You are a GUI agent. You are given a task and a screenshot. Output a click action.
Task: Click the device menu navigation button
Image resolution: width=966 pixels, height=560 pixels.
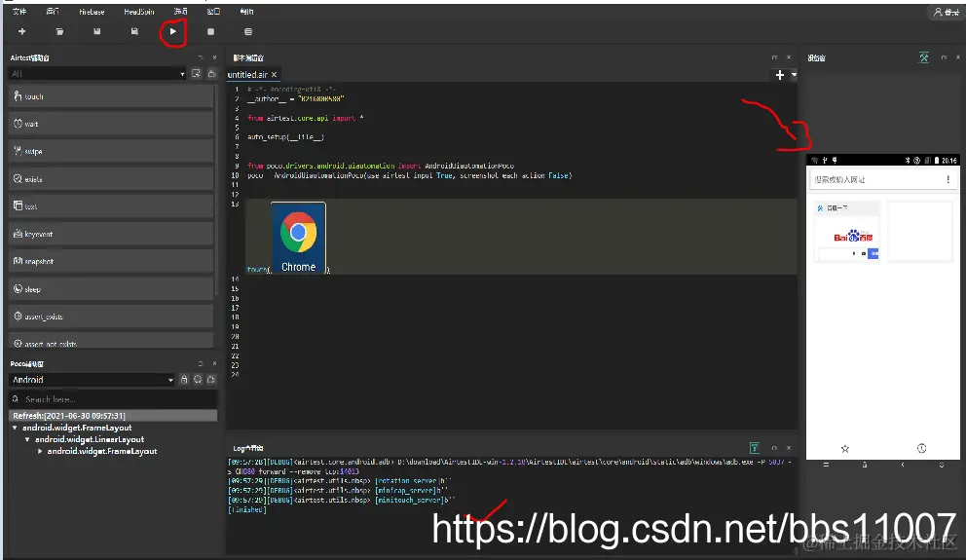pyautogui.click(x=826, y=465)
